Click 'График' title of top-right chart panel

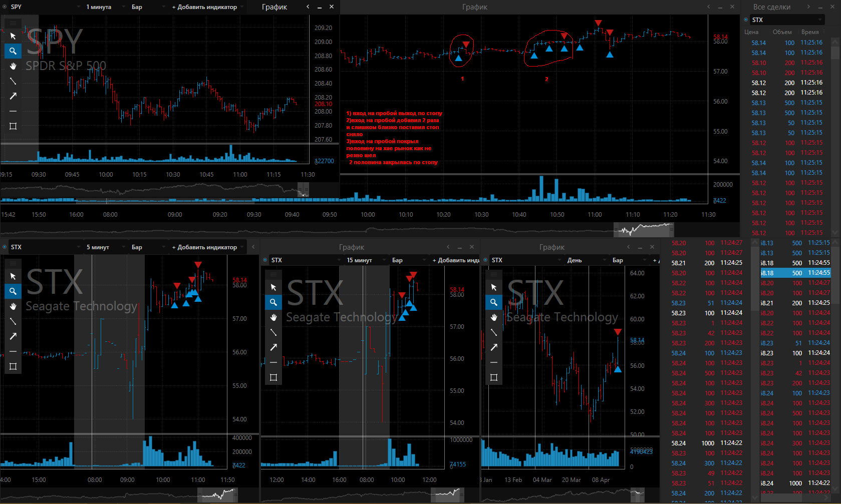click(475, 7)
